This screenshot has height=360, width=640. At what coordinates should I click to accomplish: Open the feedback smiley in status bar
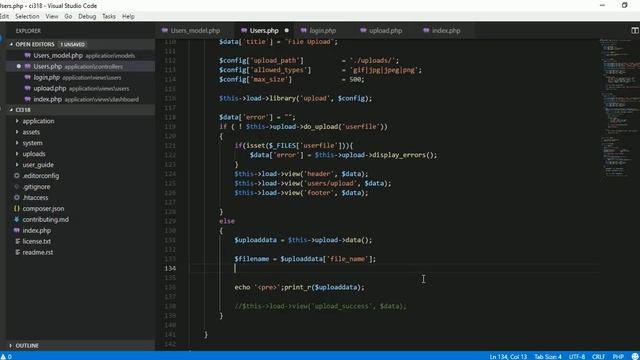635,356
